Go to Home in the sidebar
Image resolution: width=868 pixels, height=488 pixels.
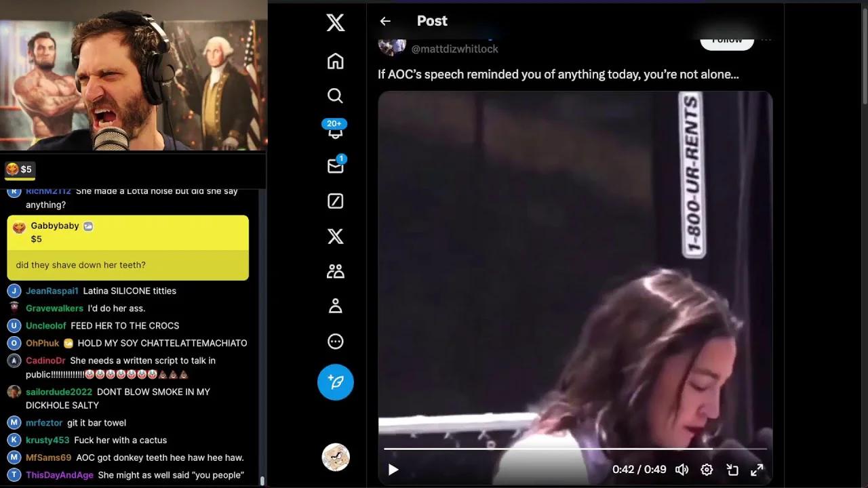tap(336, 61)
